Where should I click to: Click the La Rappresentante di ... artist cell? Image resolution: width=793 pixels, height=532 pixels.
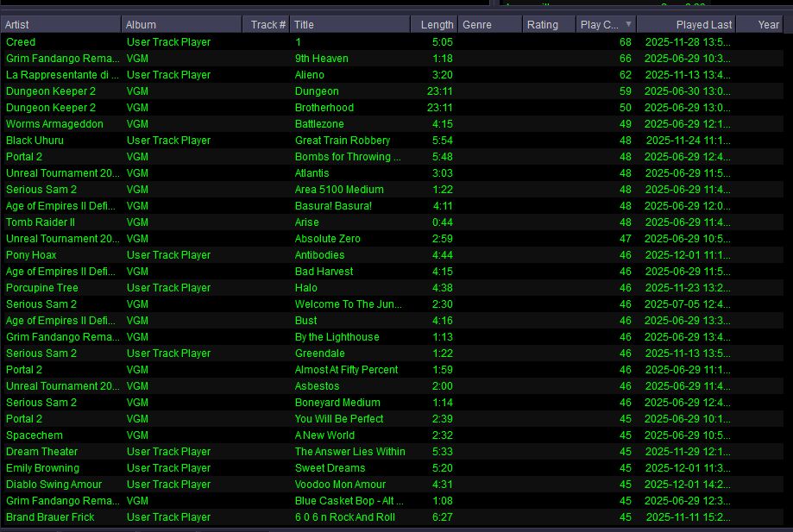(x=62, y=75)
